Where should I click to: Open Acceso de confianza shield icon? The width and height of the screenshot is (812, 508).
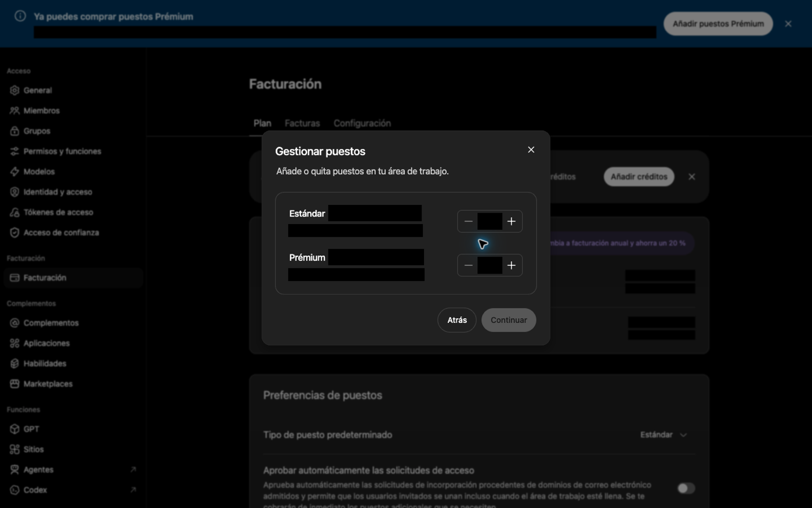[14, 233]
